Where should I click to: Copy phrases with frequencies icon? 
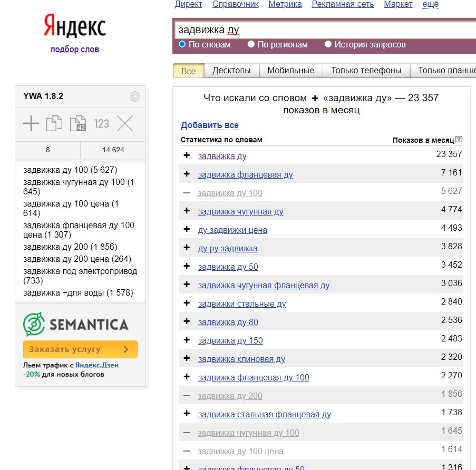78,123
